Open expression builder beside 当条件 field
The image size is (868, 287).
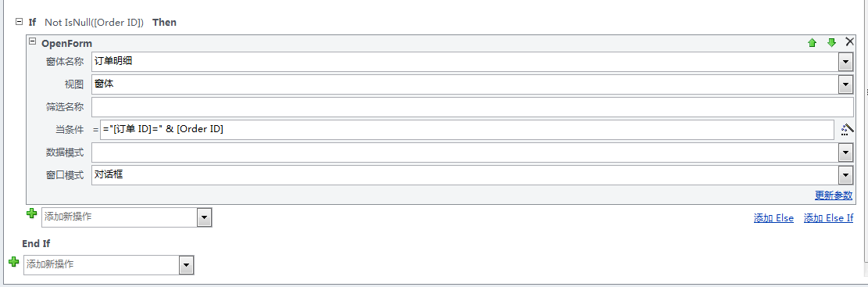tap(847, 130)
